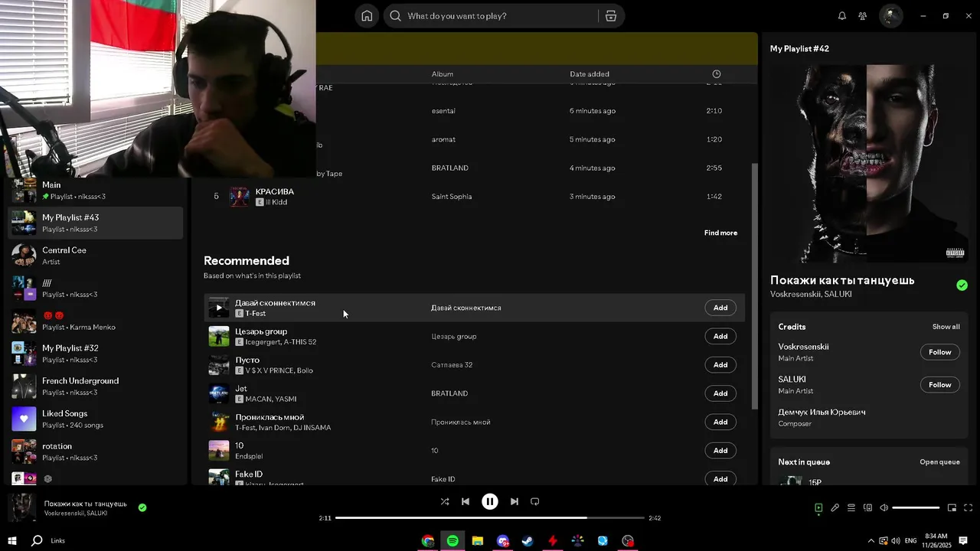This screenshot has height=551, width=980.
Task: Sort by the Date added column header
Action: 590,74
